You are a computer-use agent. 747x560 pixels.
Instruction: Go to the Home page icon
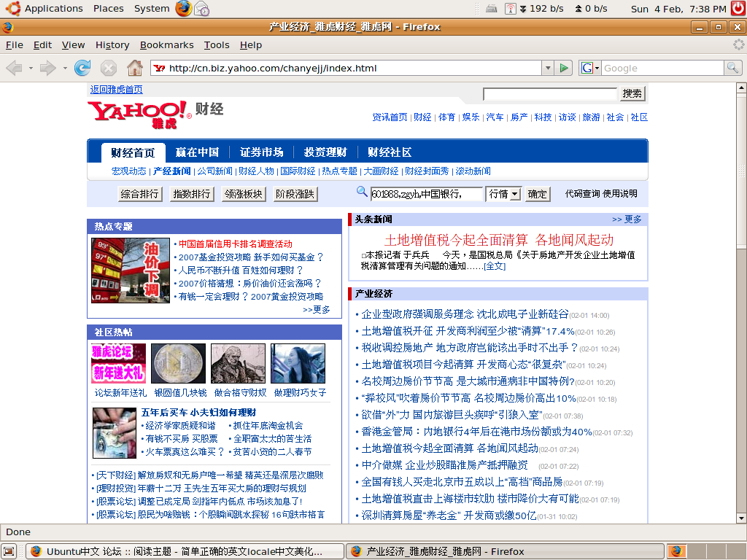coord(135,68)
